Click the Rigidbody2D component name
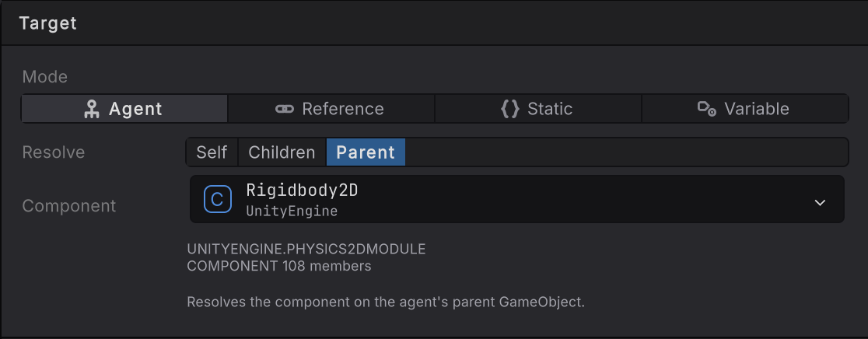The height and width of the screenshot is (339, 868). [x=303, y=190]
